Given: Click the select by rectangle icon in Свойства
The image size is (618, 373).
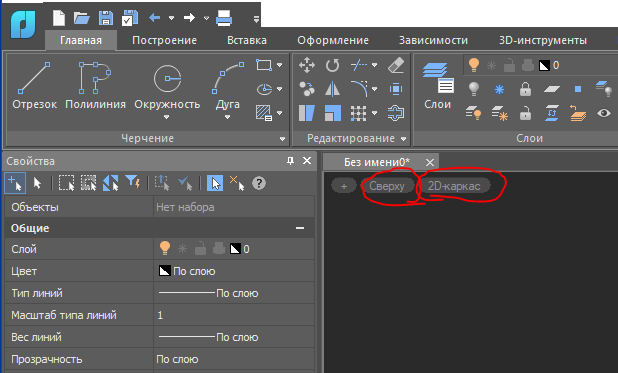Looking at the screenshot, I should point(66,183).
